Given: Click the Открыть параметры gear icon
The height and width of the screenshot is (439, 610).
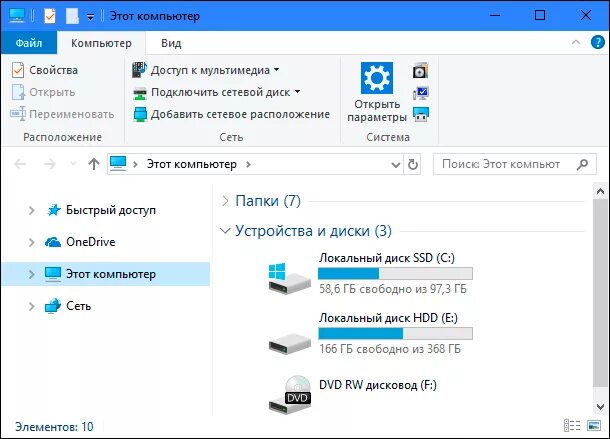Looking at the screenshot, I should 377,78.
